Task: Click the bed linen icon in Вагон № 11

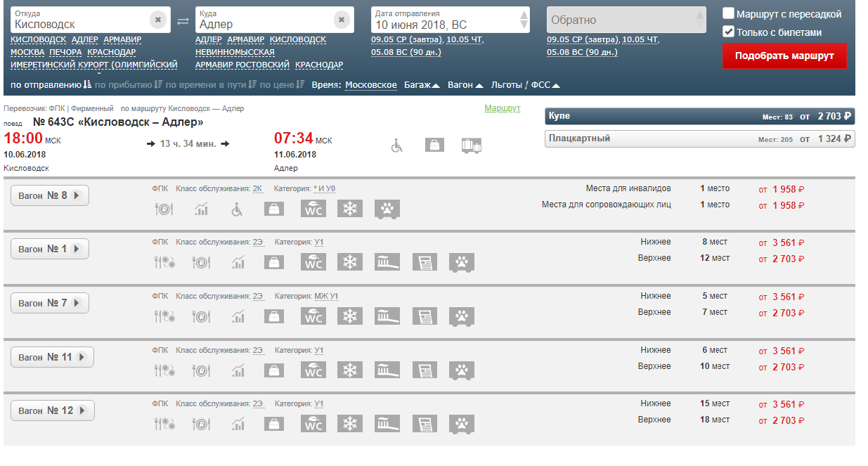Action: point(387,370)
